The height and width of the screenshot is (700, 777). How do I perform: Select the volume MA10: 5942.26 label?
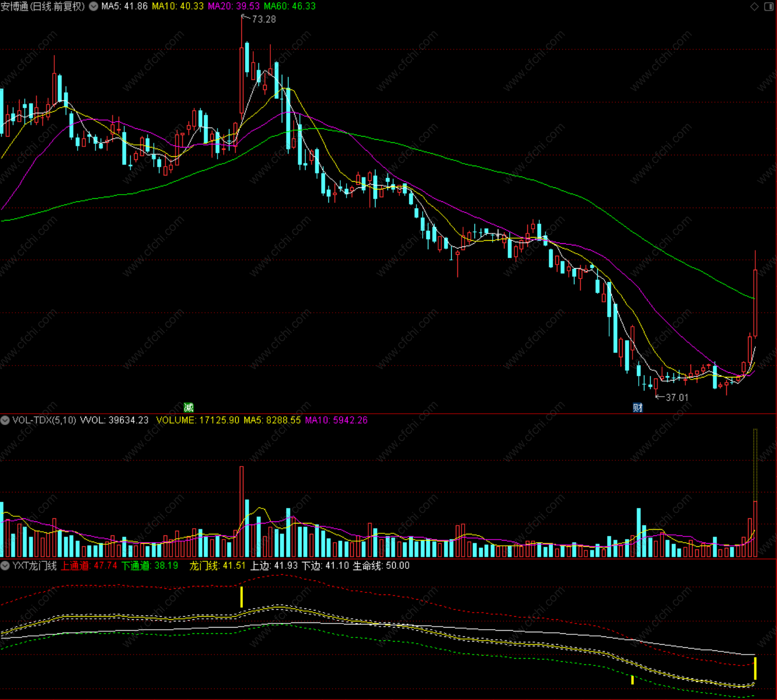click(336, 420)
